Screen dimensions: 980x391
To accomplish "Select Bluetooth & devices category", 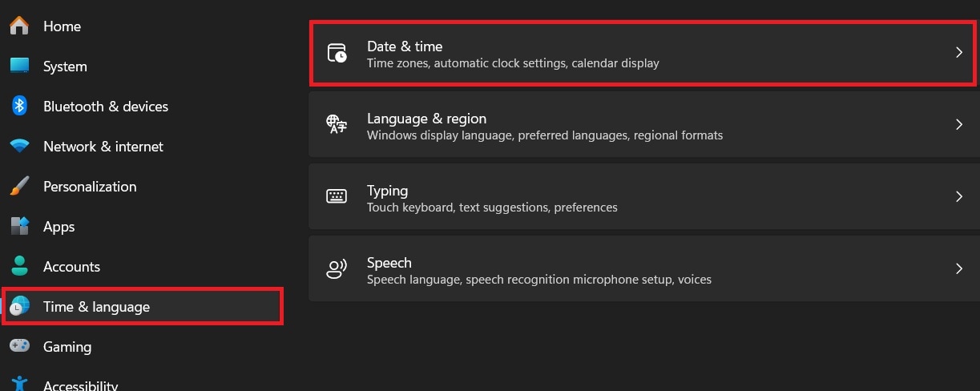I will tap(106, 107).
